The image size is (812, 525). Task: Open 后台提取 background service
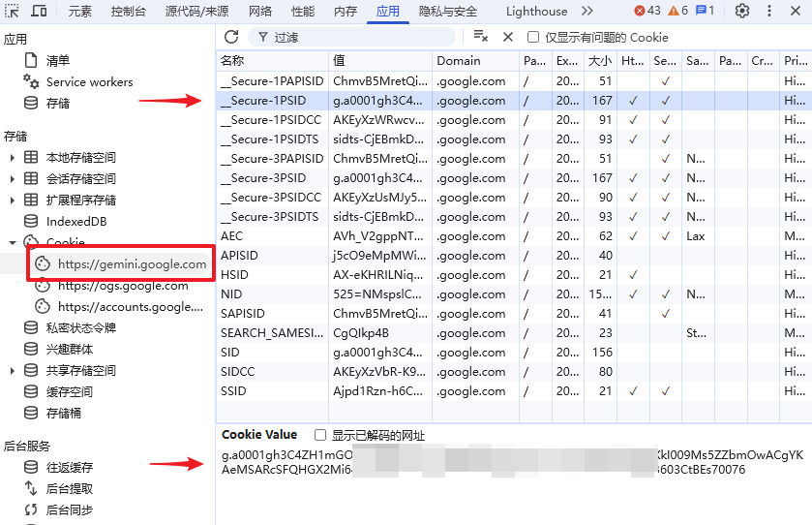pyautogui.click(x=70, y=488)
